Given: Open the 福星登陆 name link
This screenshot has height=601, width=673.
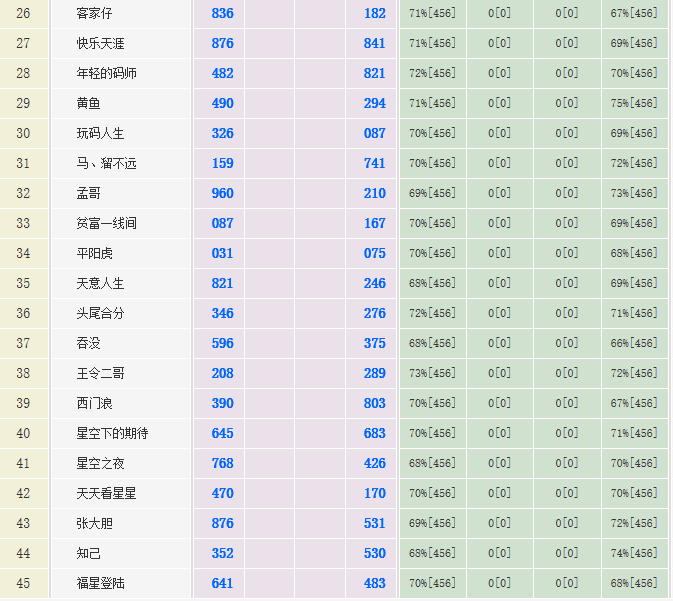Looking at the screenshot, I should tap(100, 583).
